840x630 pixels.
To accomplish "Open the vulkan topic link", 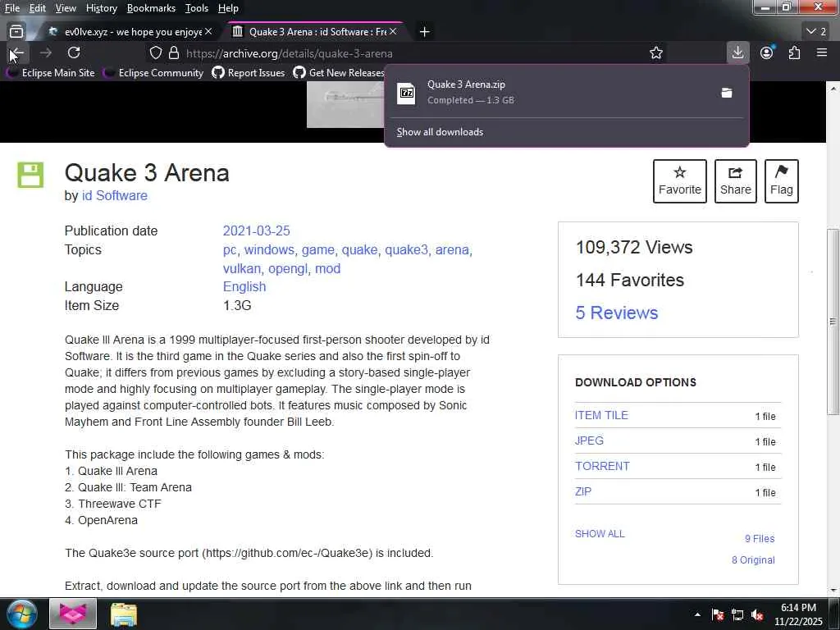I will 242,268.
